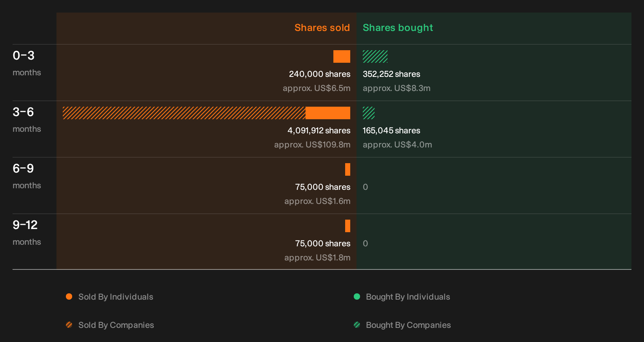The height and width of the screenshot is (342, 644).
Task: Select the hatched green bought bar for 0-3 months
Action: [x=375, y=56]
